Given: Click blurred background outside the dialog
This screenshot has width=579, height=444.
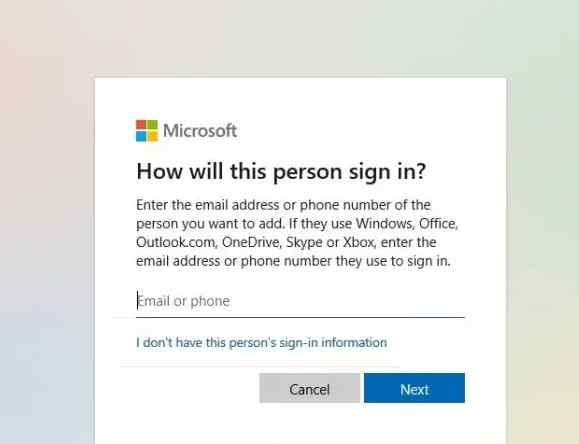Looking at the screenshot, I should tap(44, 222).
